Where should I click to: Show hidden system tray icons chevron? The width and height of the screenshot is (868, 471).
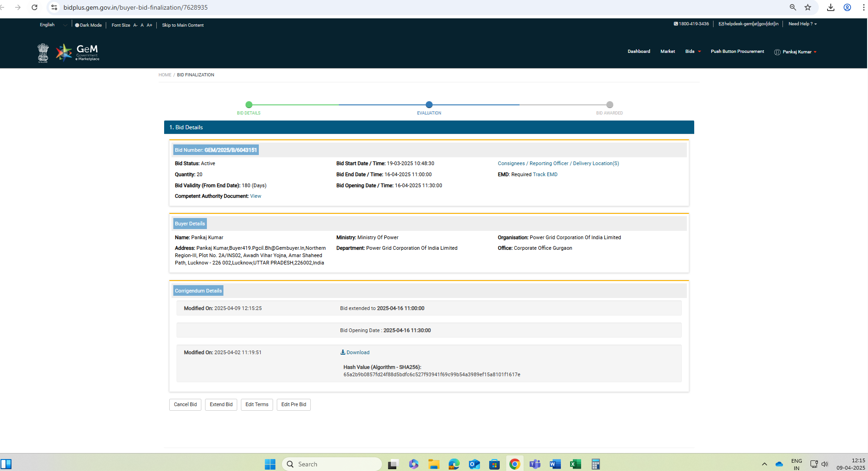click(764, 464)
